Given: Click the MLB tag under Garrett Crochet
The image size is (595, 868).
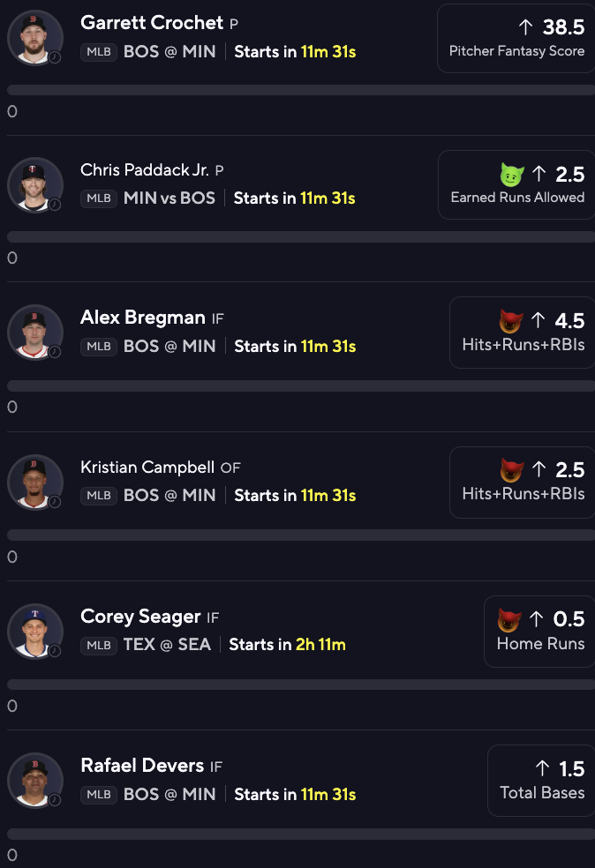Looking at the screenshot, I should (x=99, y=52).
